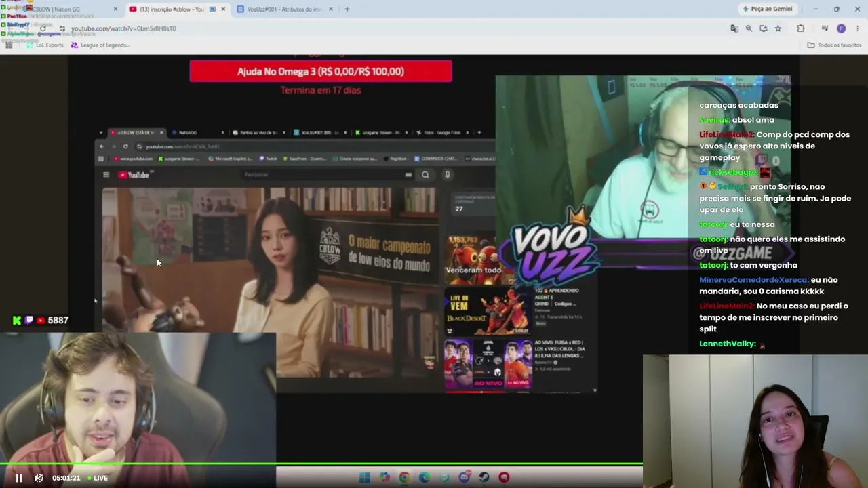The width and height of the screenshot is (868, 488).
Task: Open the zoom magnifier icon in address bar
Action: (x=749, y=28)
